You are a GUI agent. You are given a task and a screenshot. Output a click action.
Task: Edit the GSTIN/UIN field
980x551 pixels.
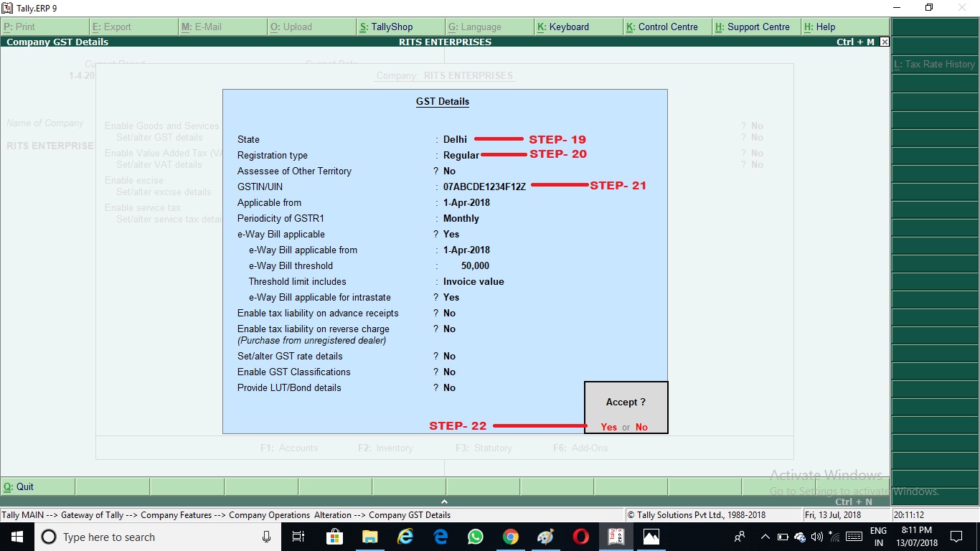484,187
